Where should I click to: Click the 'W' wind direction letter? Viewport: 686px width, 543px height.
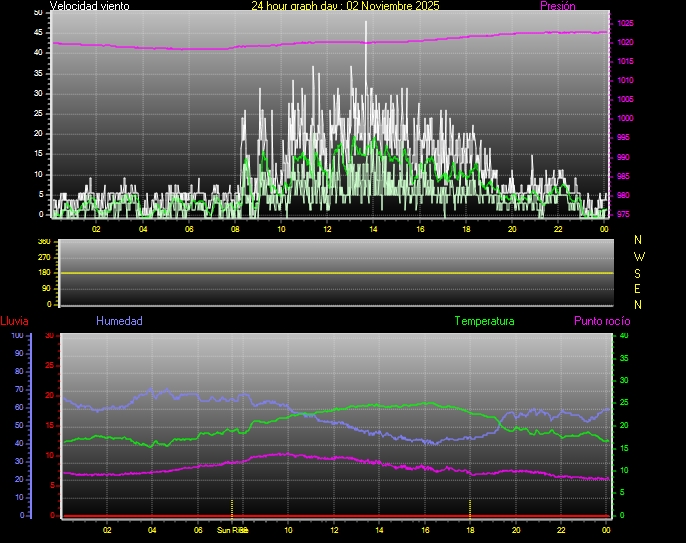pyautogui.click(x=639, y=256)
